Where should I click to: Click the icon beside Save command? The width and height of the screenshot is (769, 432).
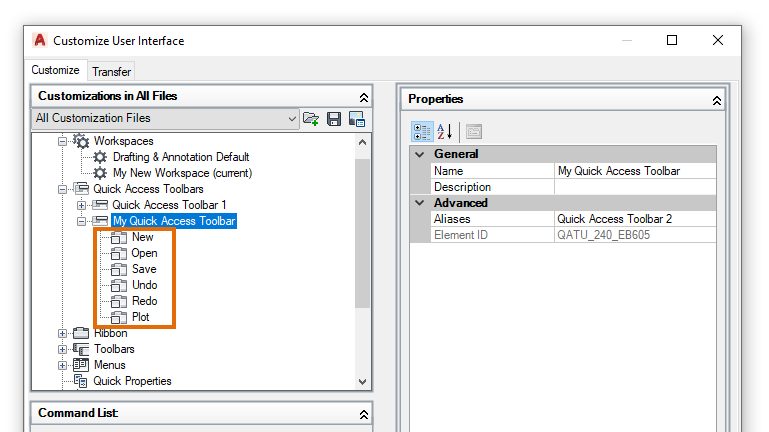[x=119, y=269]
